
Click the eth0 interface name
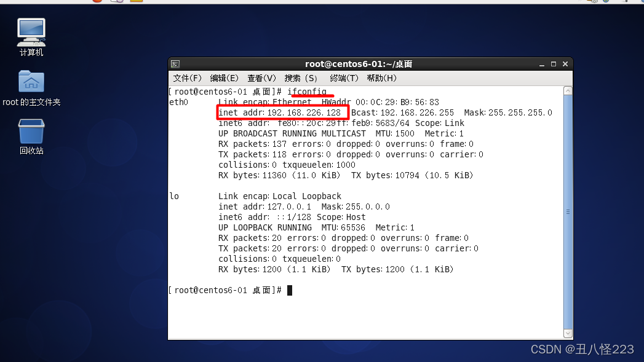[x=178, y=102]
